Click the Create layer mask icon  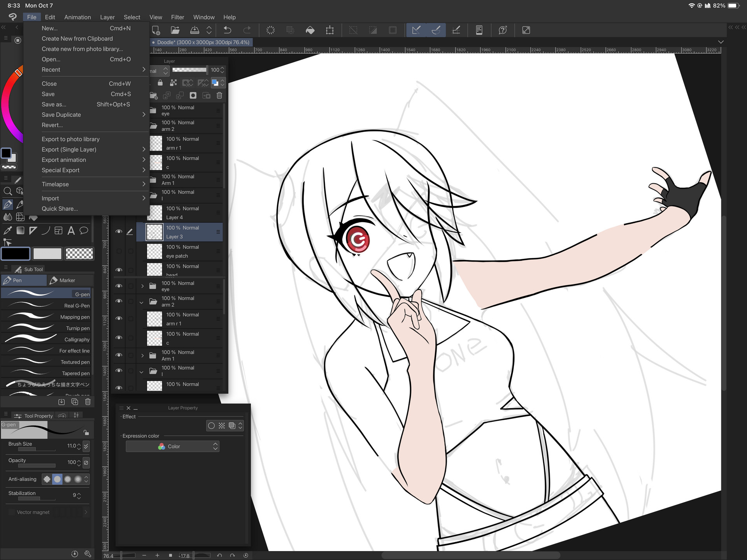tap(193, 95)
